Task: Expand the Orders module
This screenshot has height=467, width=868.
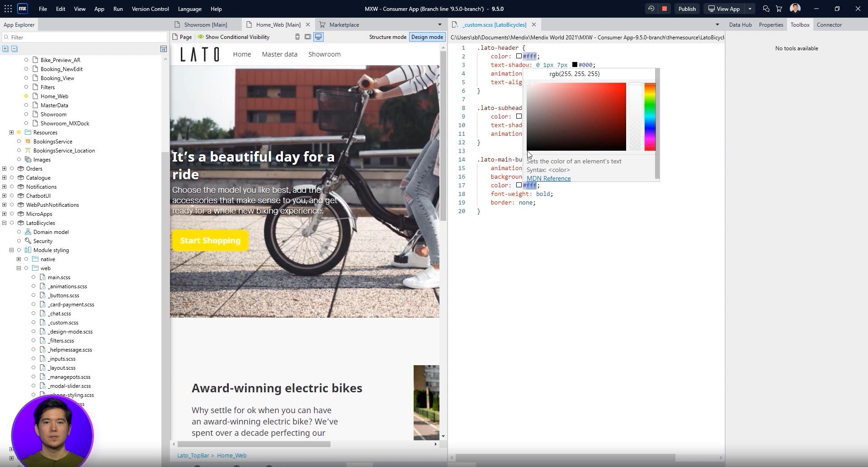Action: click(x=5, y=169)
